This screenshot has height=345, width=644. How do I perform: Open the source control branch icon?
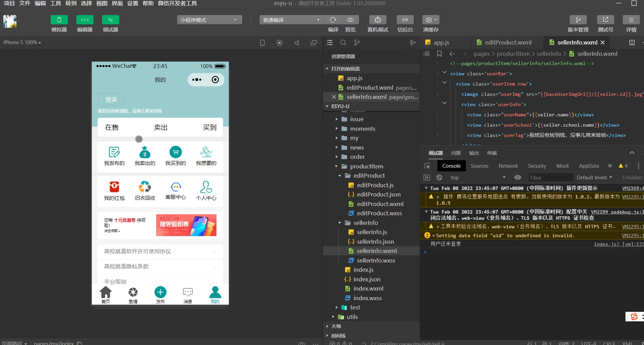coord(357,42)
